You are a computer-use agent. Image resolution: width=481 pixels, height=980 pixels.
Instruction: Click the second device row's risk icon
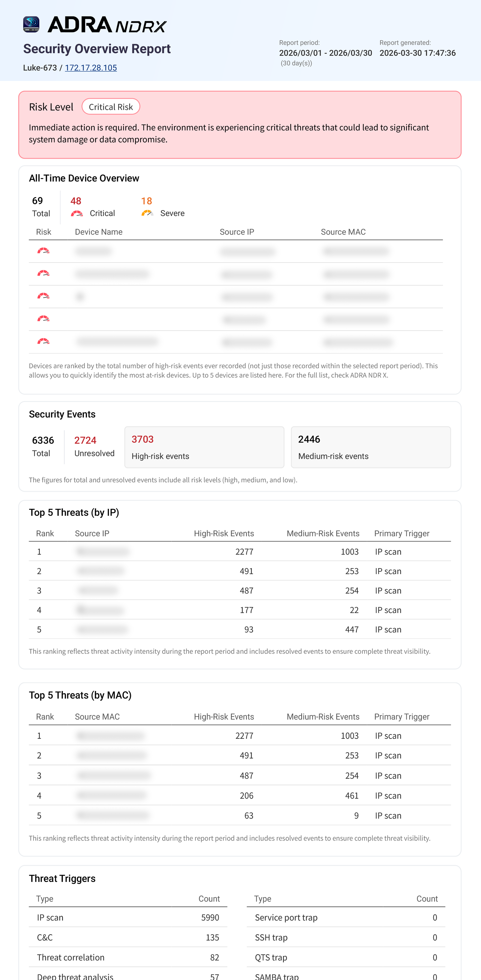click(43, 273)
